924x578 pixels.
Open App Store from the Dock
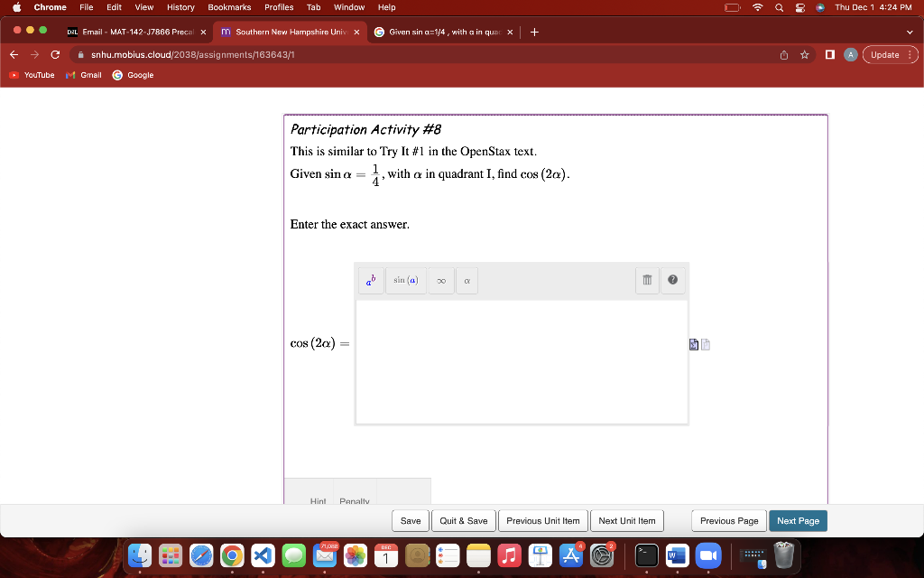(x=570, y=555)
